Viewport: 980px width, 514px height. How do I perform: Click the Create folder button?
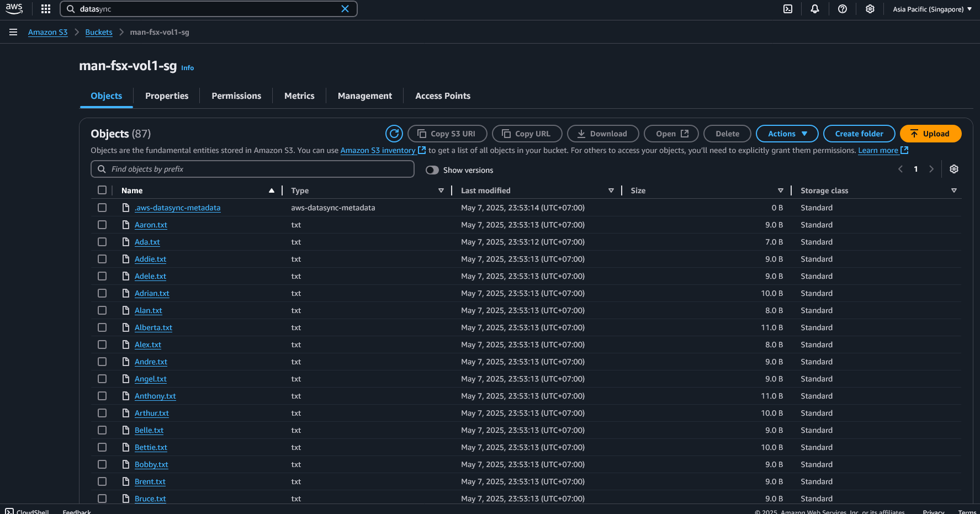tap(859, 134)
